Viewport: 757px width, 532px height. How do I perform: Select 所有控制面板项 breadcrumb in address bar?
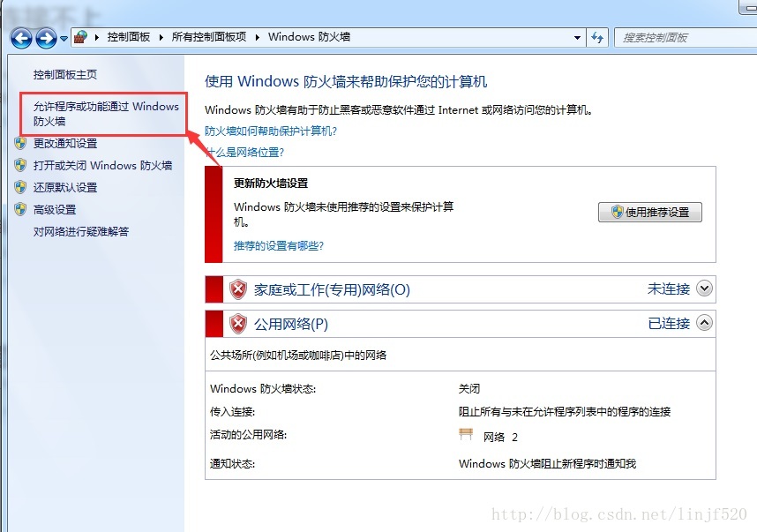[x=208, y=37]
